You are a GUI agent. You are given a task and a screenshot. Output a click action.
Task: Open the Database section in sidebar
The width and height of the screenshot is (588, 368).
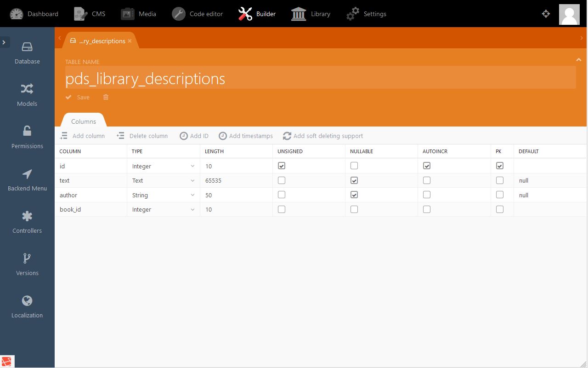27,53
